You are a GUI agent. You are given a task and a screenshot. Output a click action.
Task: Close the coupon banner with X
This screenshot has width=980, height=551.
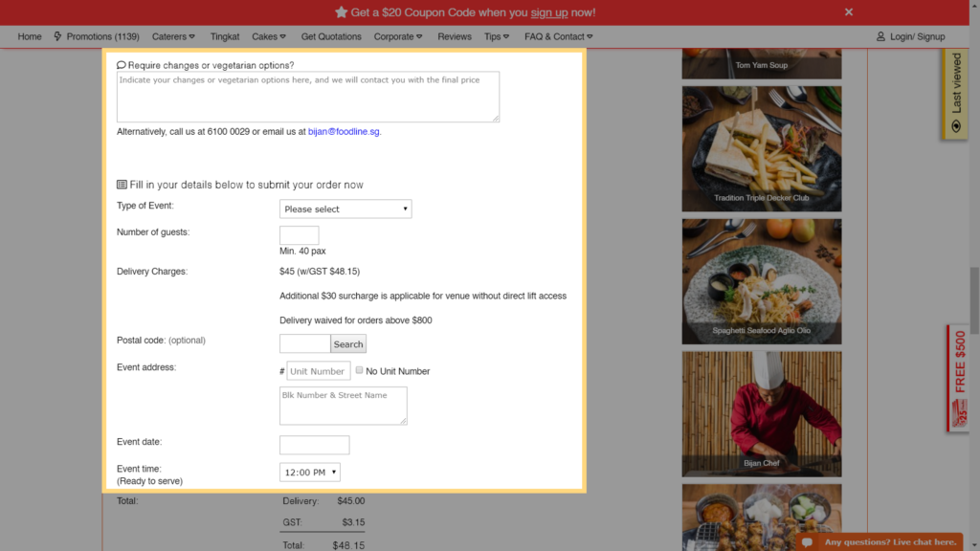[x=848, y=12]
